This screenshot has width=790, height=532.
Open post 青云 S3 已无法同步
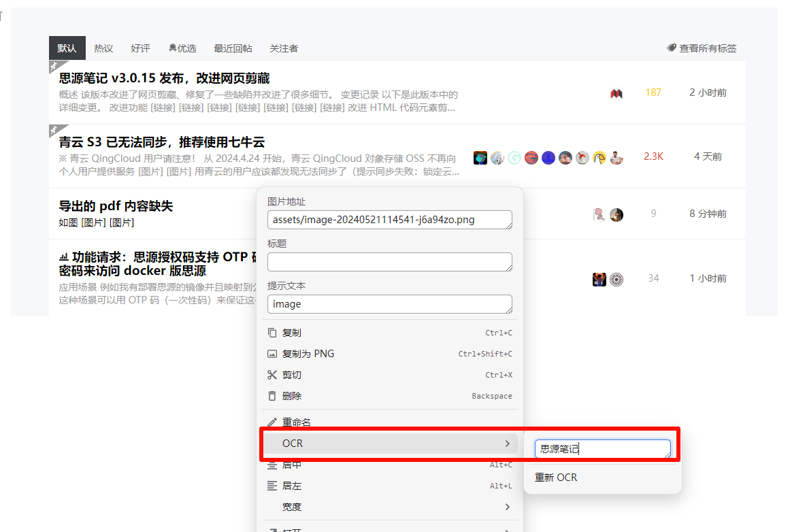pyautogui.click(x=162, y=142)
